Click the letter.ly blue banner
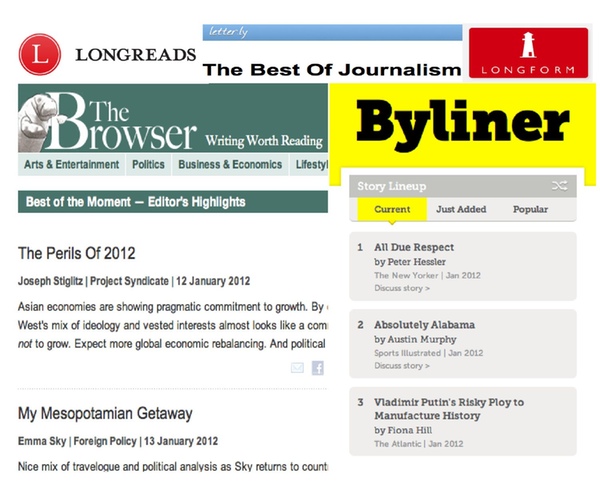 (x=332, y=32)
